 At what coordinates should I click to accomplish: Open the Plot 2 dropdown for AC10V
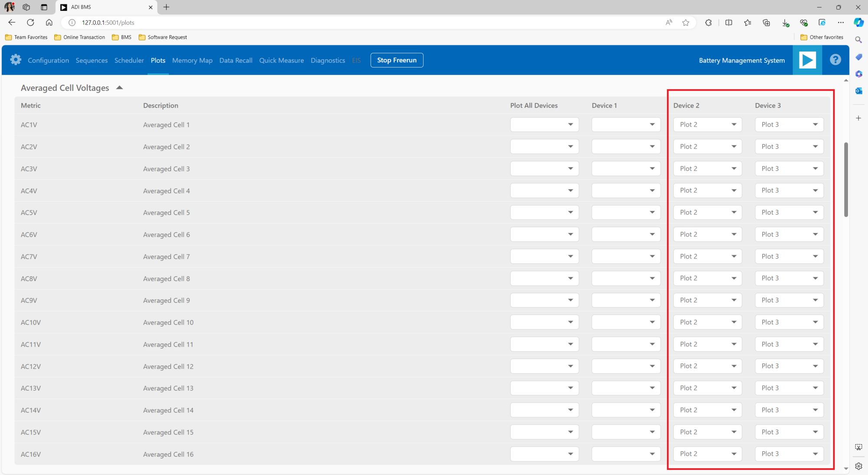(x=707, y=322)
